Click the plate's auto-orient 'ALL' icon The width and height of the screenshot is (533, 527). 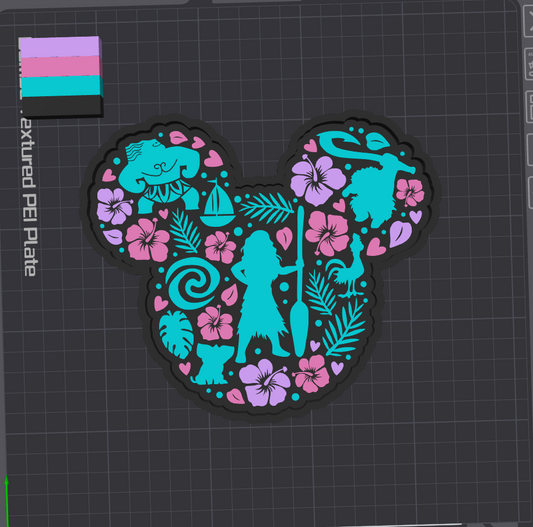[530, 64]
